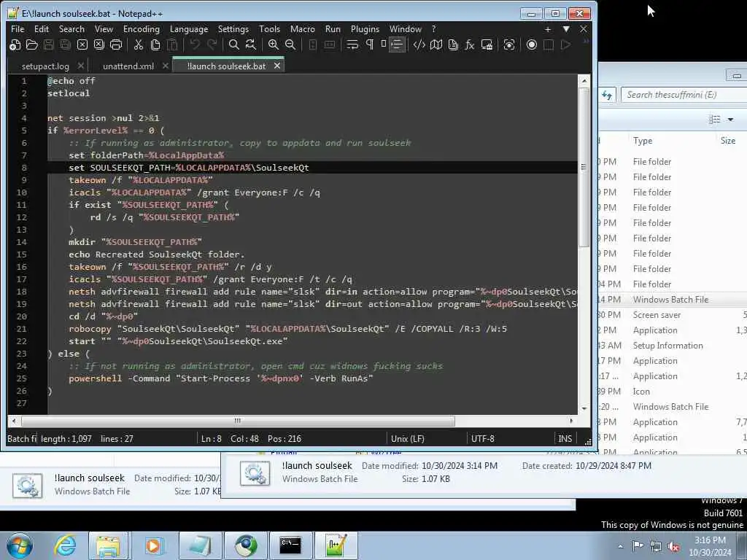
Task: Click the Save All icon in toolbar
Action: [65, 44]
